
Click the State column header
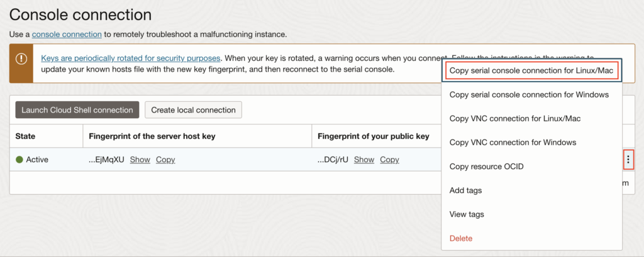pyautogui.click(x=25, y=136)
